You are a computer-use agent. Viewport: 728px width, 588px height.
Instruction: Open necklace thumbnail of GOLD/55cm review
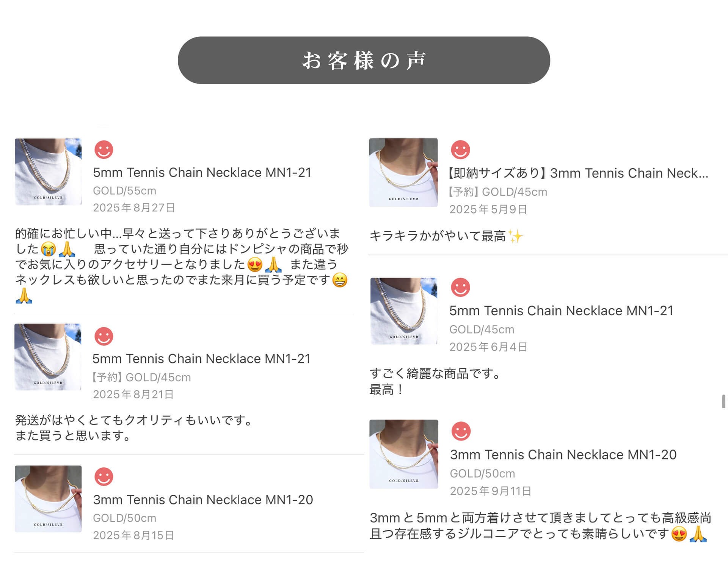click(x=48, y=172)
